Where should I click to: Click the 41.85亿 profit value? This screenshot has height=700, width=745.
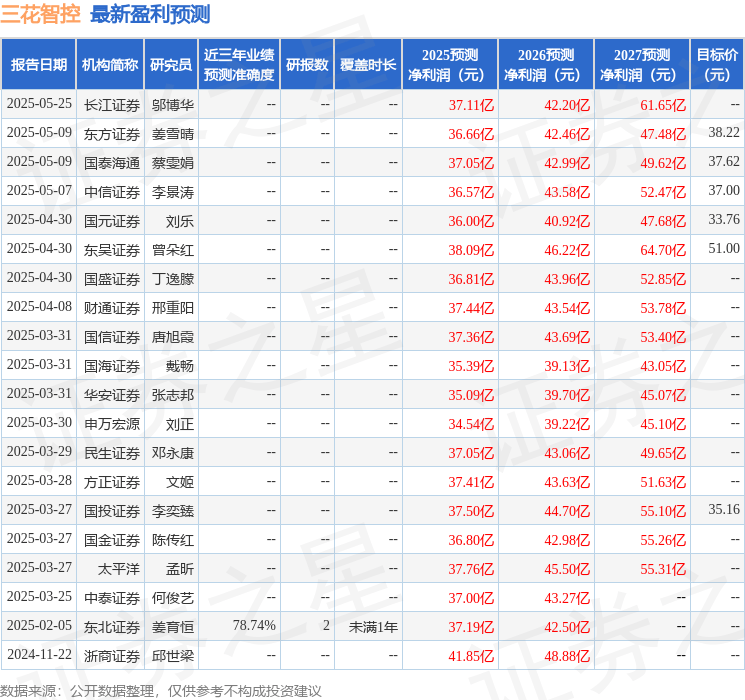click(x=471, y=656)
